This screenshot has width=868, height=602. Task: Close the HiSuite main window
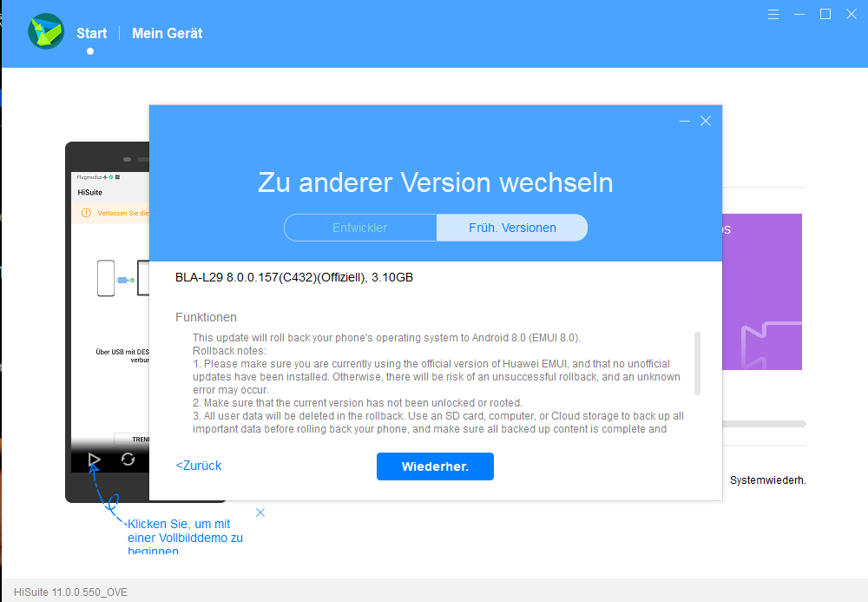coord(852,15)
